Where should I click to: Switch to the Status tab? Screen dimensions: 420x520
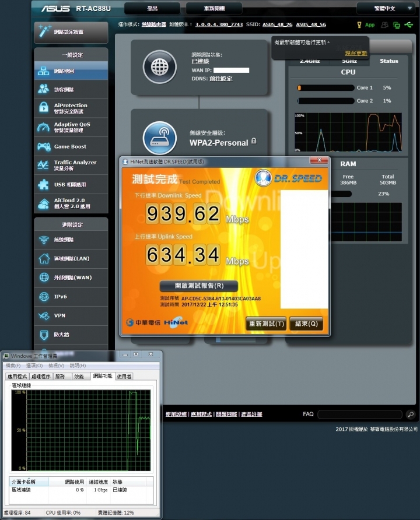[389, 61]
